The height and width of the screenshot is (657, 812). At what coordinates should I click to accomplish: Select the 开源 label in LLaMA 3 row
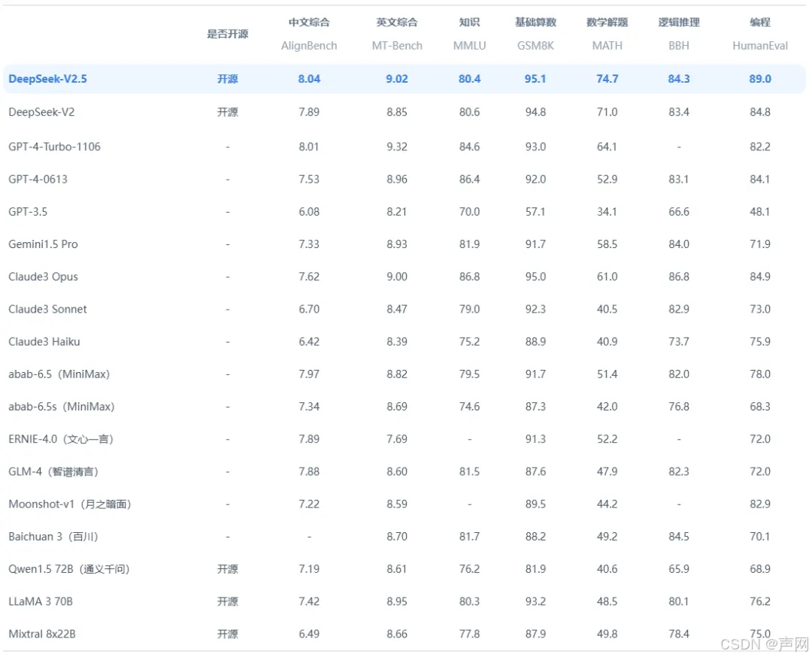[x=228, y=601]
